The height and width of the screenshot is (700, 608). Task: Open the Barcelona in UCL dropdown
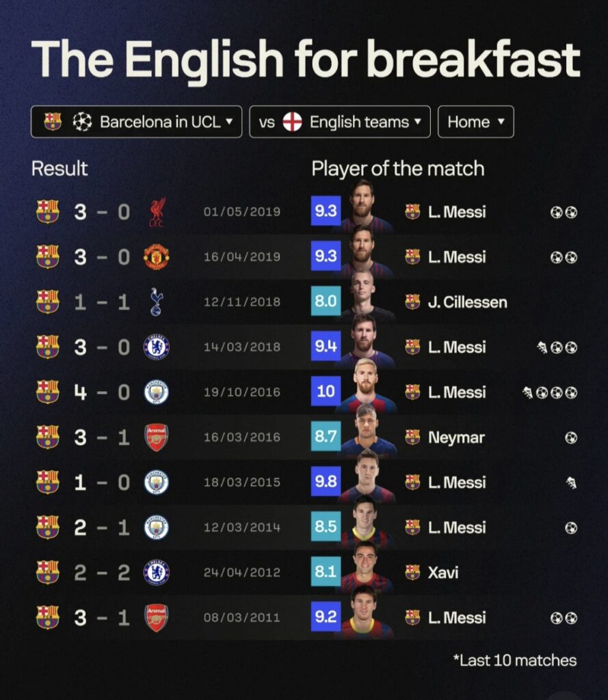point(137,122)
